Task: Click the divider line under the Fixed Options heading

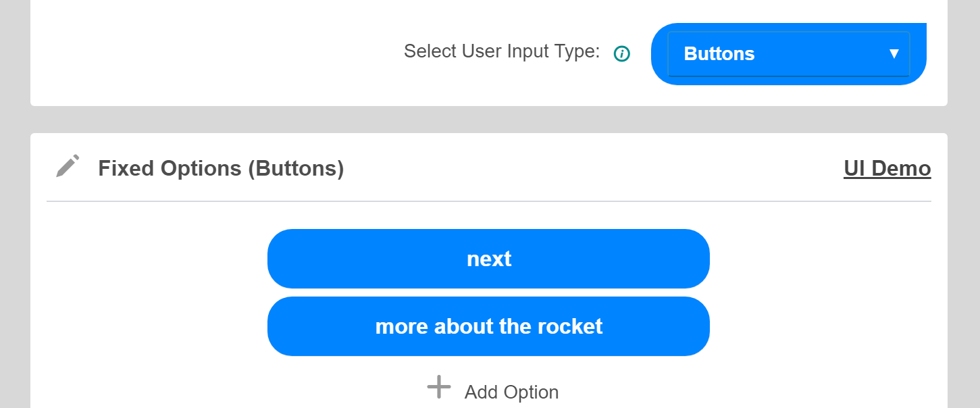Action: [489, 201]
